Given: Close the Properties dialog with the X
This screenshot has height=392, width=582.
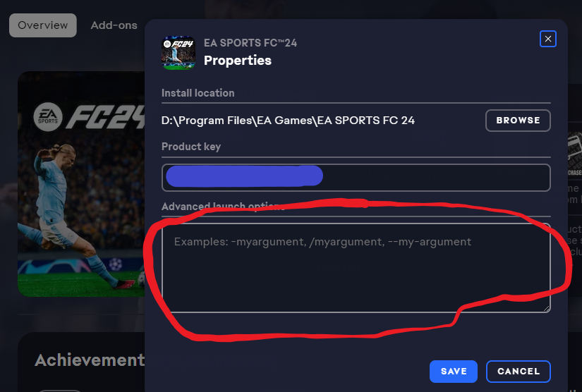Looking at the screenshot, I should pyautogui.click(x=548, y=39).
